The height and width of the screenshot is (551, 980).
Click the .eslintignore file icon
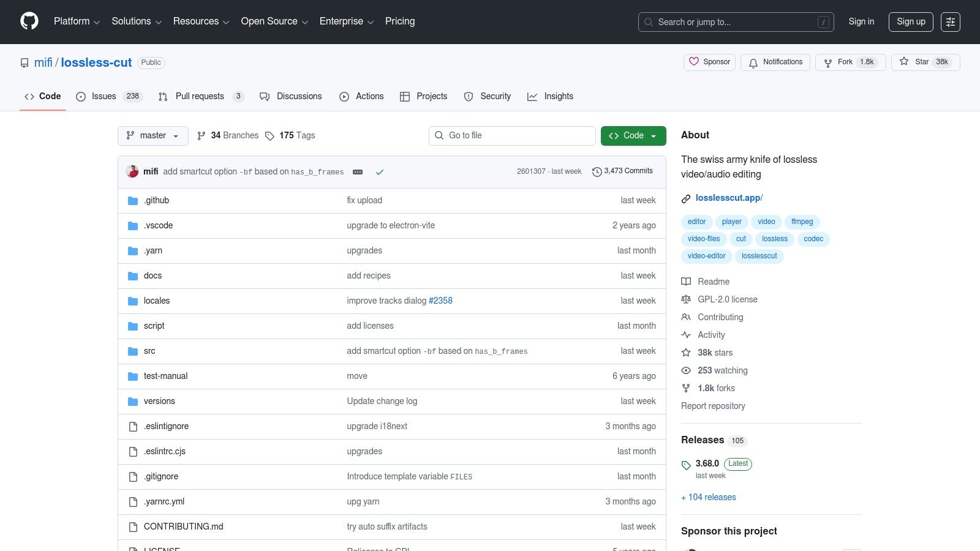(133, 427)
